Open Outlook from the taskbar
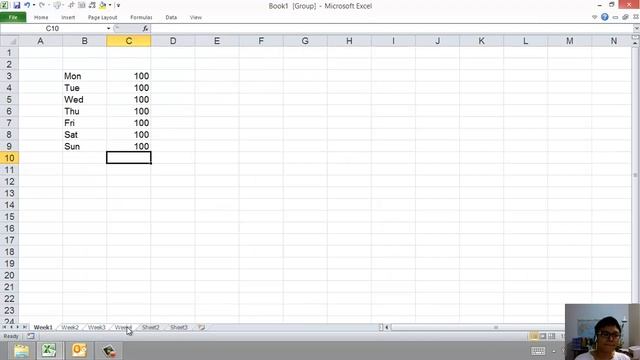Image resolution: width=640 pixels, height=360 pixels. [x=79, y=351]
